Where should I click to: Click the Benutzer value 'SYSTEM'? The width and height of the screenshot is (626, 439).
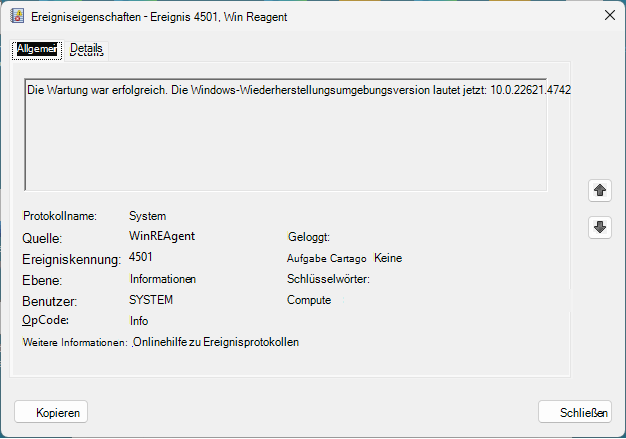(151, 300)
